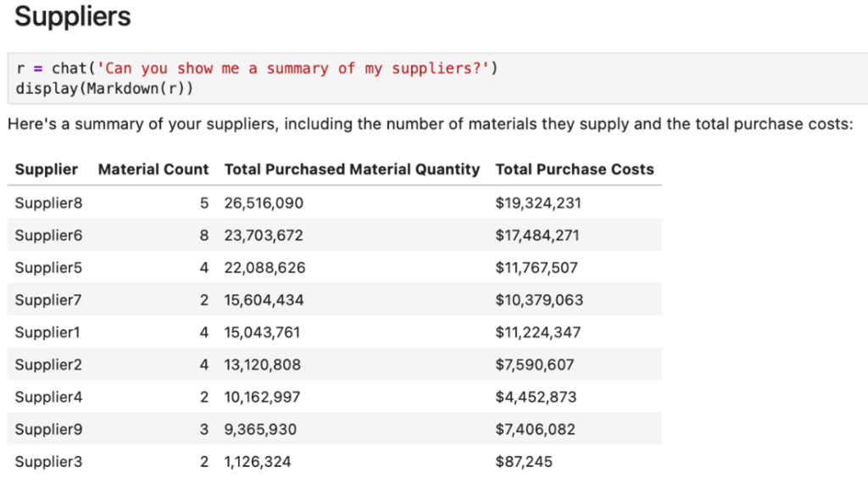Select the Supplier8 row label
868x489 pixels.
click(48, 203)
